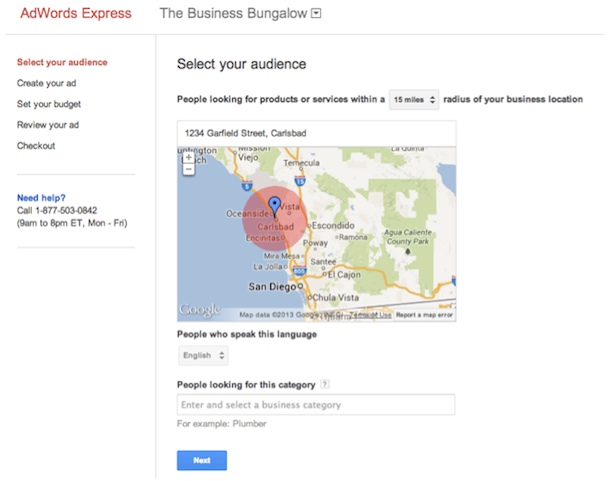Click Poway label on map
This screenshot has height=481, width=611.
pyautogui.click(x=315, y=243)
